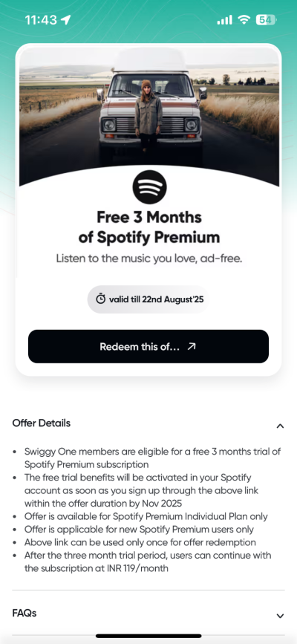Tap the Offer Details heading

tap(41, 423)
